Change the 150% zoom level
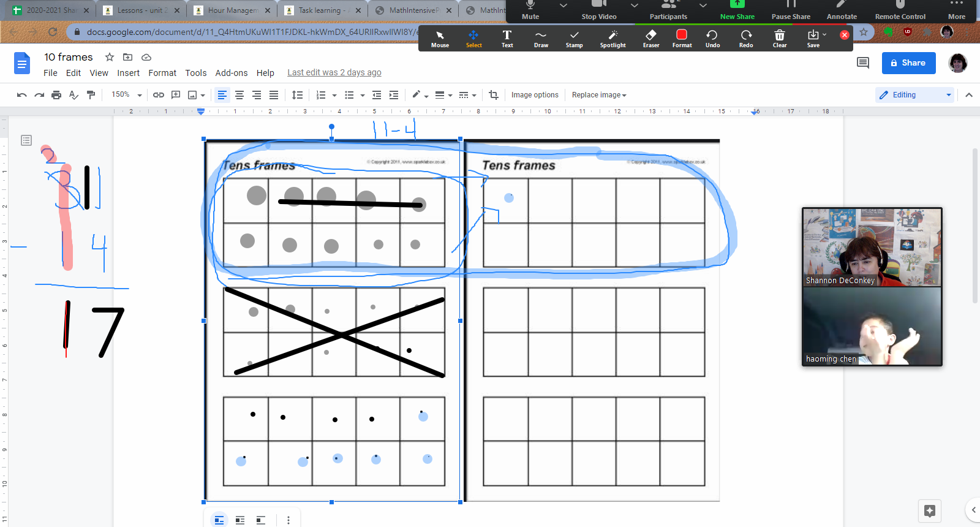 [x=126, y=95]
